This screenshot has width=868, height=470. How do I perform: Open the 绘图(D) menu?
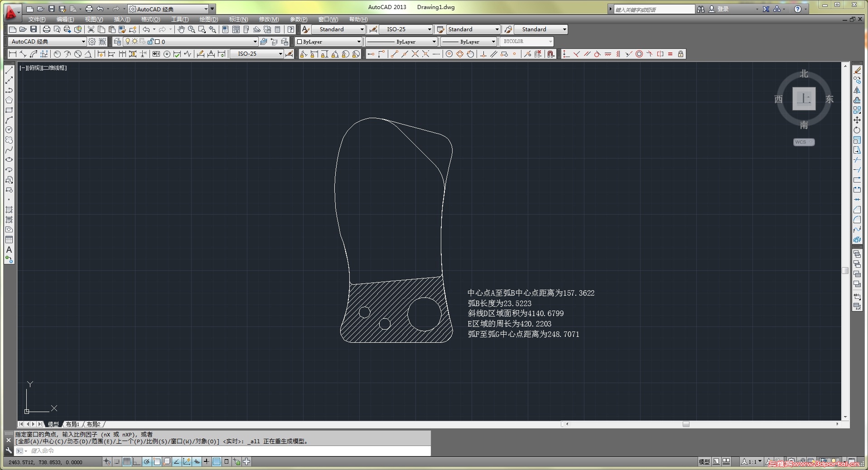209,19
